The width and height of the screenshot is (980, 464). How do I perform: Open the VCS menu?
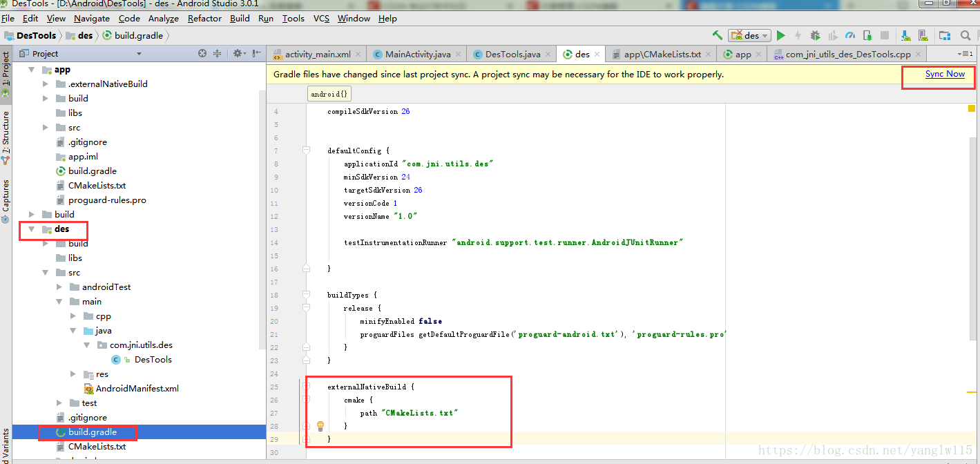321,19
